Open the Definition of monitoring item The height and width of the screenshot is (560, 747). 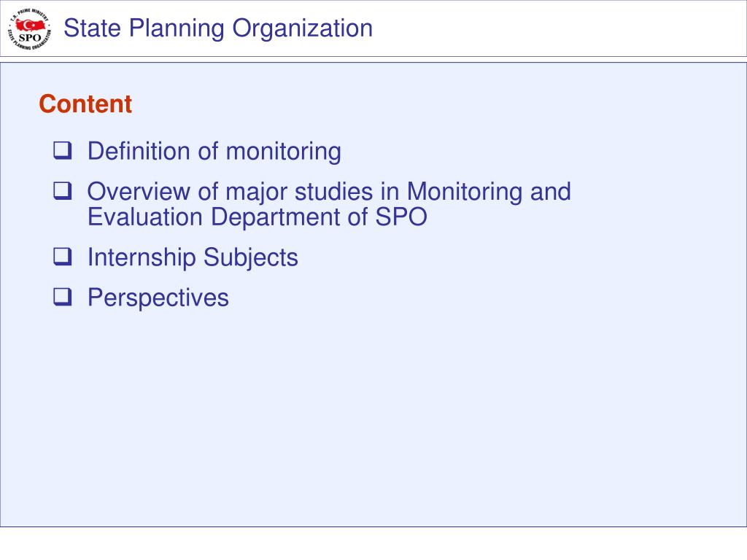pos(214,152)
